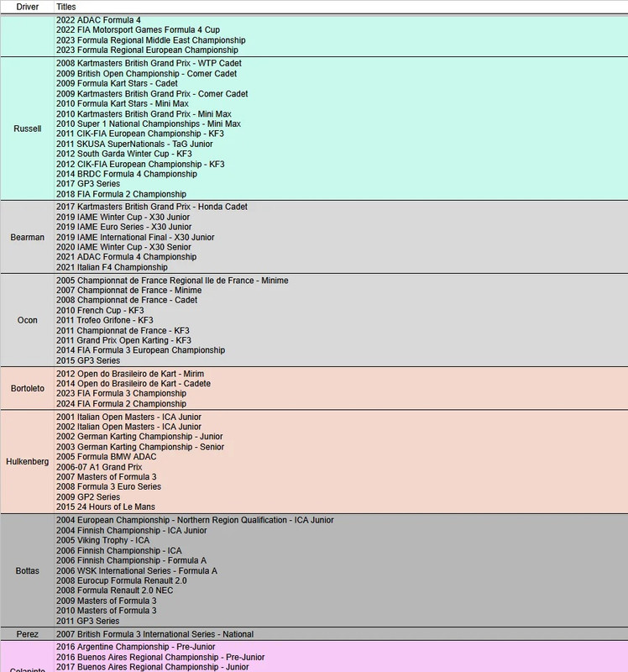Click '2008 Formula 3 Euro Series'
This screenshot has height=672, width=628.
click(x=108, y=487)
